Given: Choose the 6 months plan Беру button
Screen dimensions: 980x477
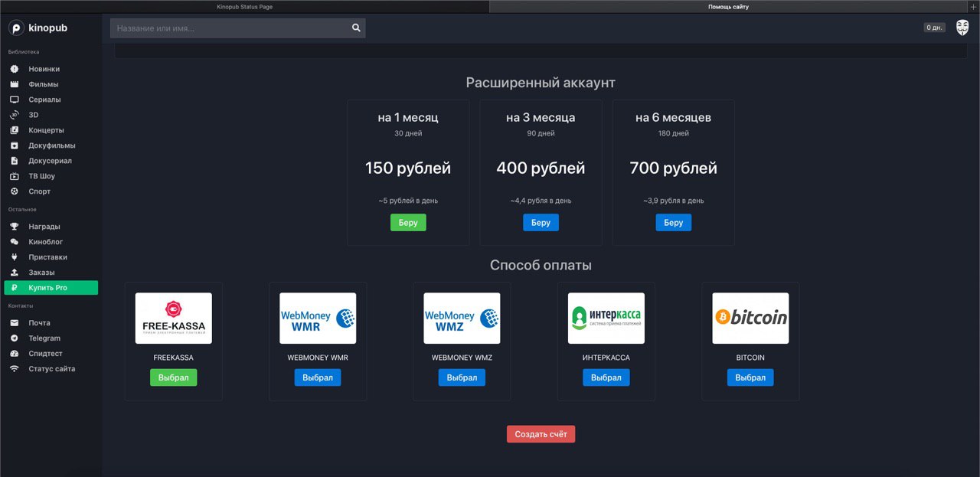Looking at the screenshot, I should point(674,223).
